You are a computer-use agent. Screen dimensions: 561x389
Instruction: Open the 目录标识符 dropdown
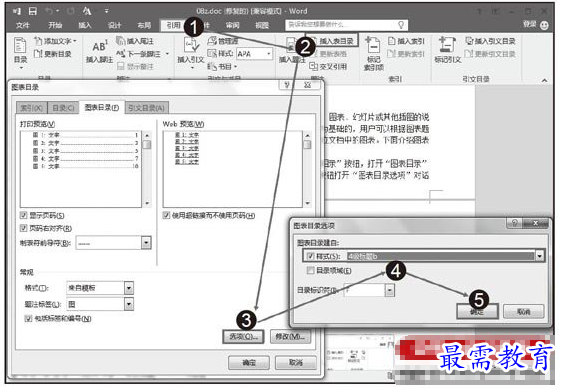pos(390,290)
